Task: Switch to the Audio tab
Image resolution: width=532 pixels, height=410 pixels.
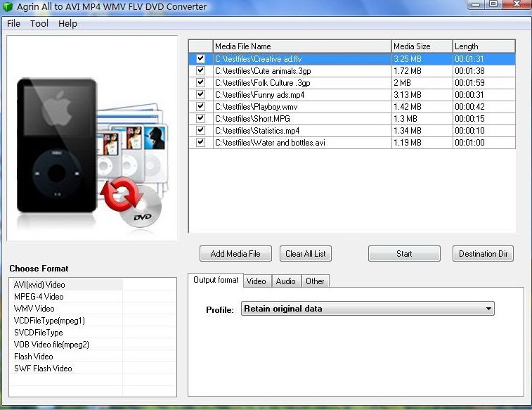Action: coord(286,281)
